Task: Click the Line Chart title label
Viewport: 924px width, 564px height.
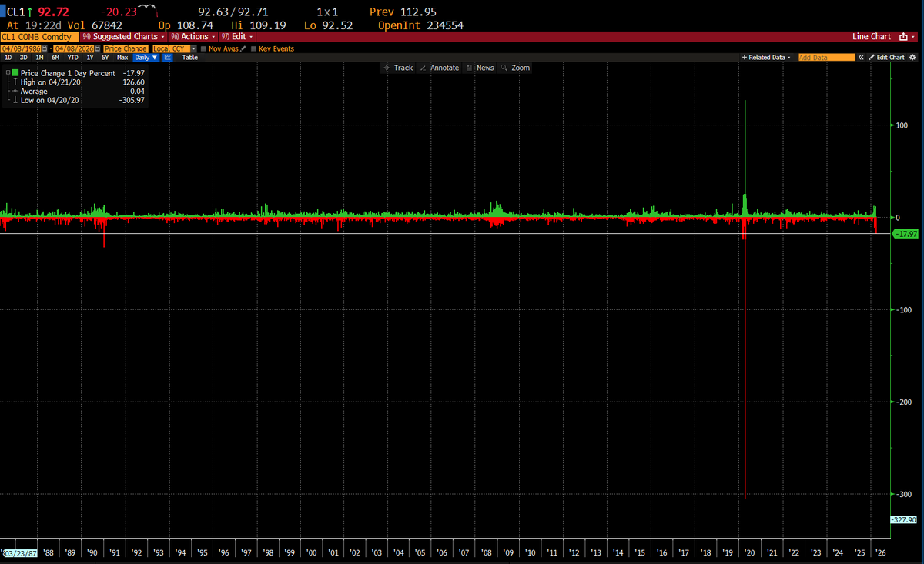Action: [872, 37]
